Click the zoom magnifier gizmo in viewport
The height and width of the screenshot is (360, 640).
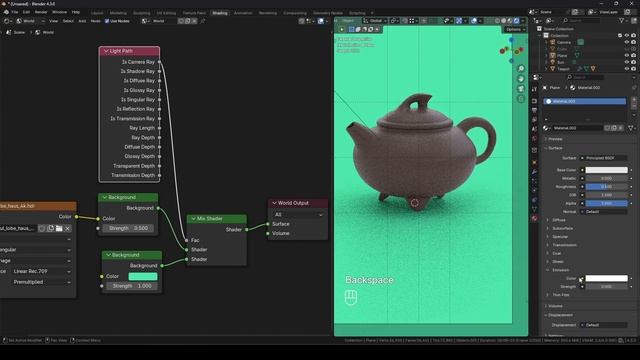point(521,69)
